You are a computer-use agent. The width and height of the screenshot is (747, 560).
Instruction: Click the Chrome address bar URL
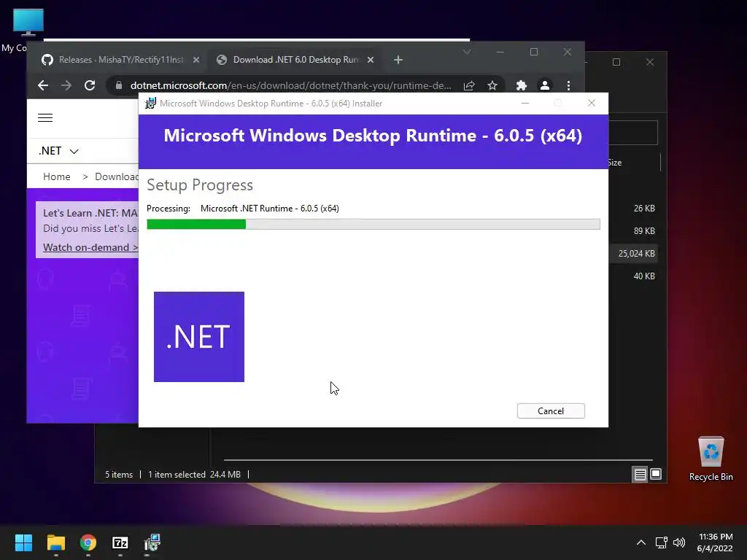tap(290, 85)
